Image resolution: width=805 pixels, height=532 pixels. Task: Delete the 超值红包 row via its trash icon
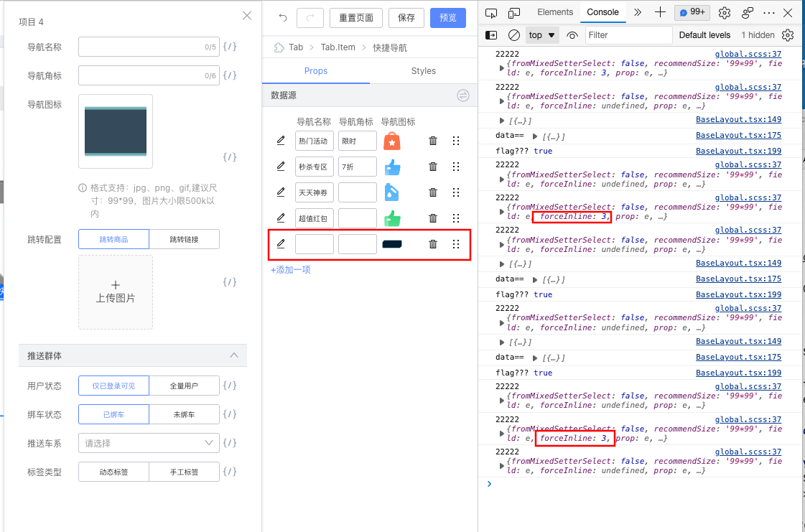(432, 218)
